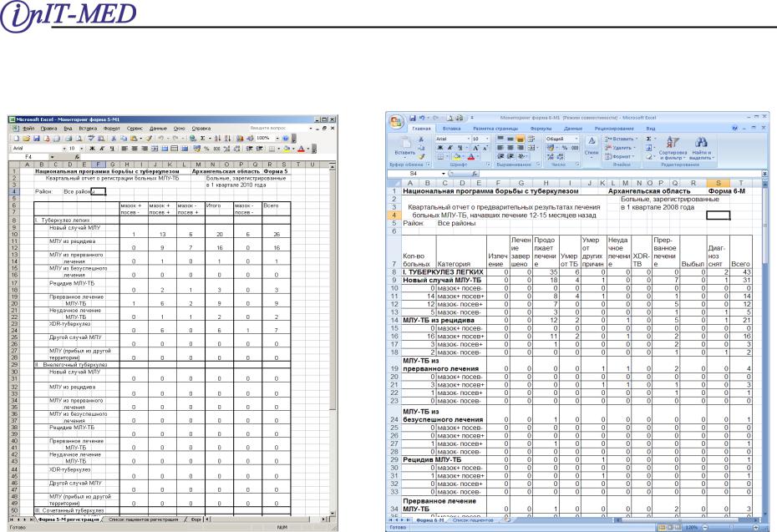Open Общий number format dropdown in ribbon

tap(577, 139)
